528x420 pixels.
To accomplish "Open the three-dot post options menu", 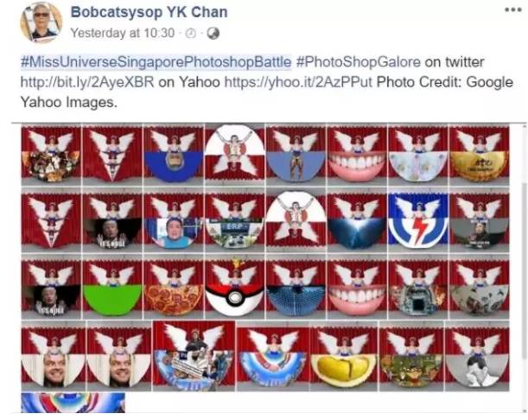I will (x=512, y=10).
